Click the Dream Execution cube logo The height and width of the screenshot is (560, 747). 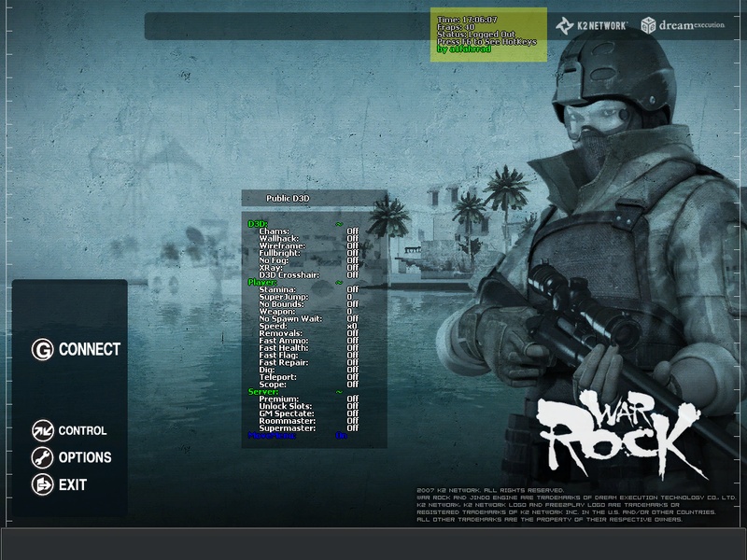coord(648,25)
